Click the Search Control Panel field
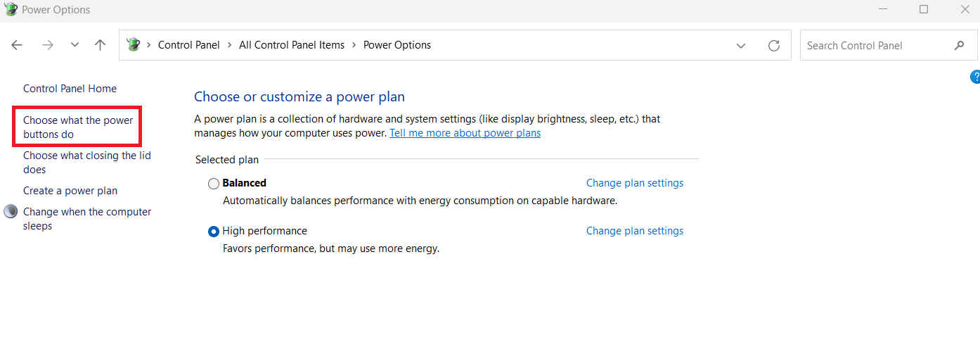Image resolution: width=980 pixels, height=340 pixels. click(x=875, y=45)
